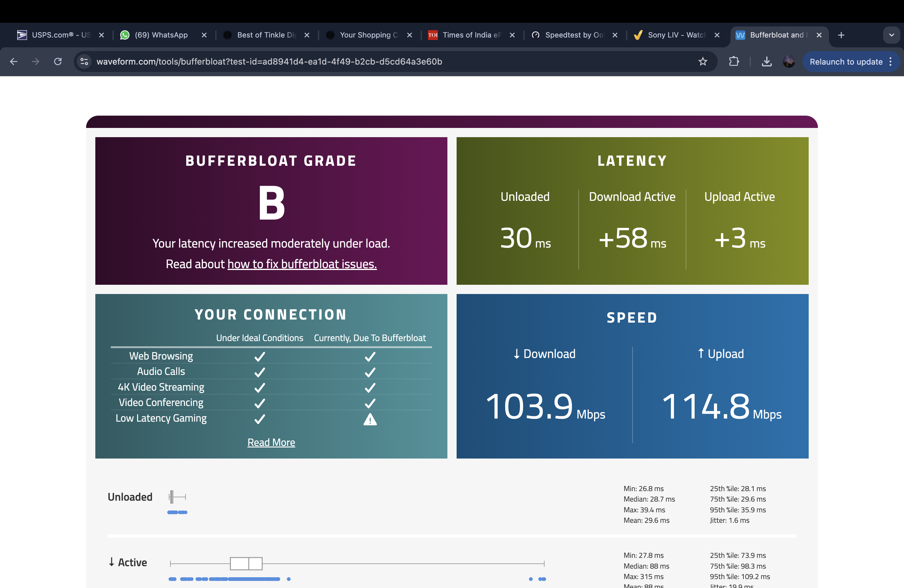Open the Extensions puzzle icon

[x=734, y=62]
